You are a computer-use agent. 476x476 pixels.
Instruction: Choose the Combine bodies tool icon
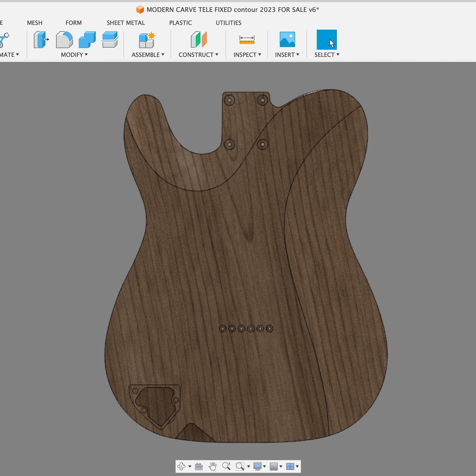87,40
